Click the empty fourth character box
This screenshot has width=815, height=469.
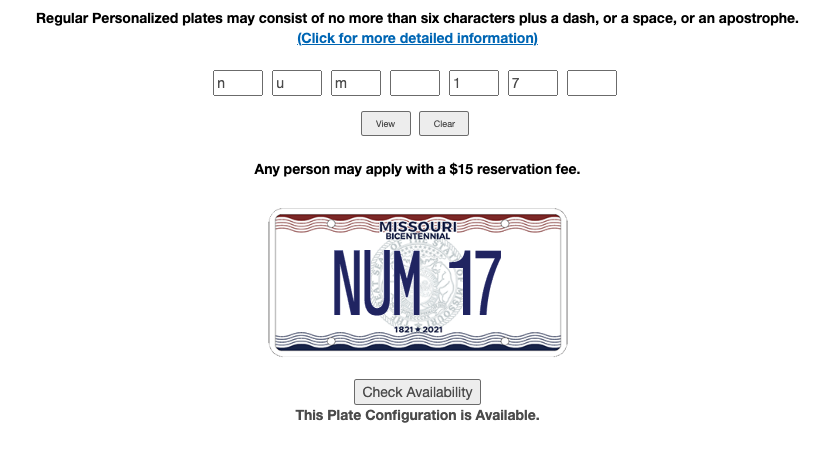[415, 83]
